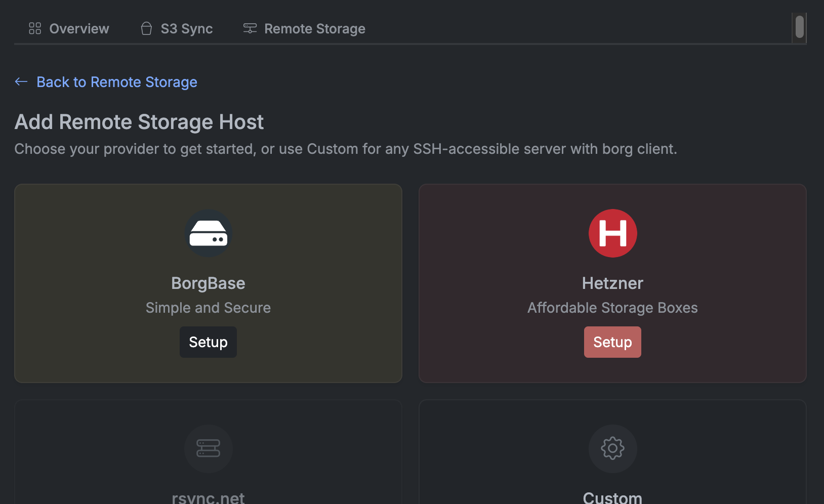Switch to the Remote Storage tab
This screenshot has height=504, width=824.
coord(314,28)
